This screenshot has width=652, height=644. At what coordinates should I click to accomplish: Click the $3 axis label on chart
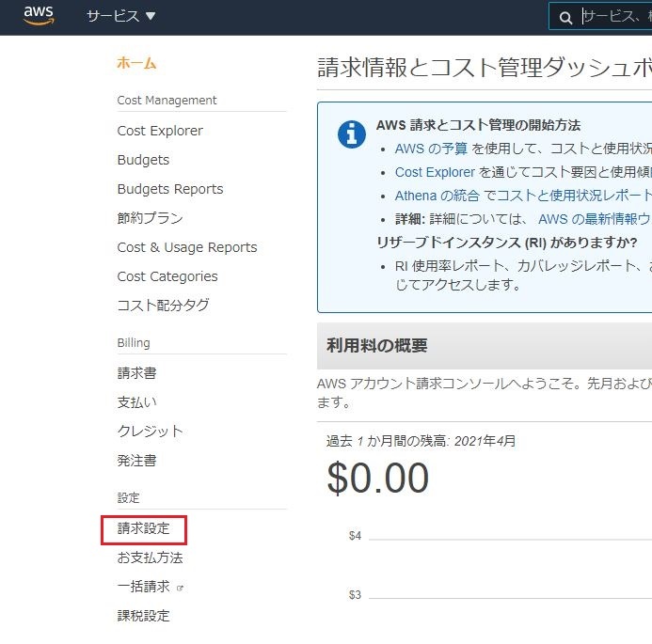(355, 595)
